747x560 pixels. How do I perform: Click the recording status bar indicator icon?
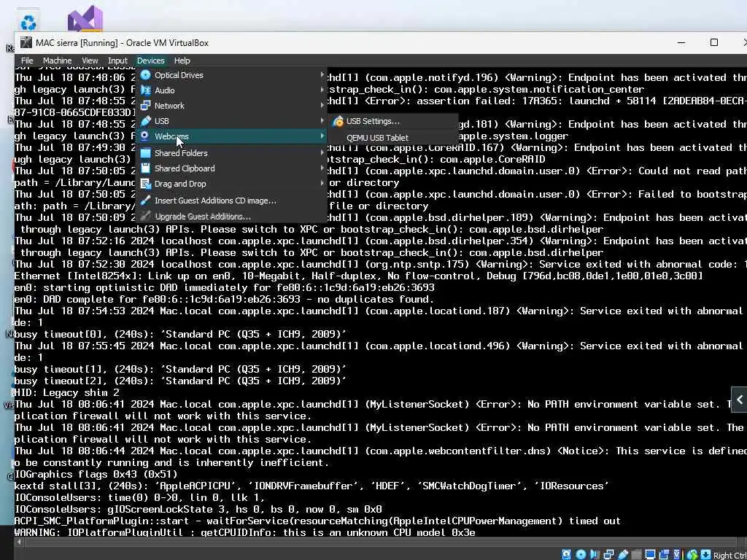664,554
